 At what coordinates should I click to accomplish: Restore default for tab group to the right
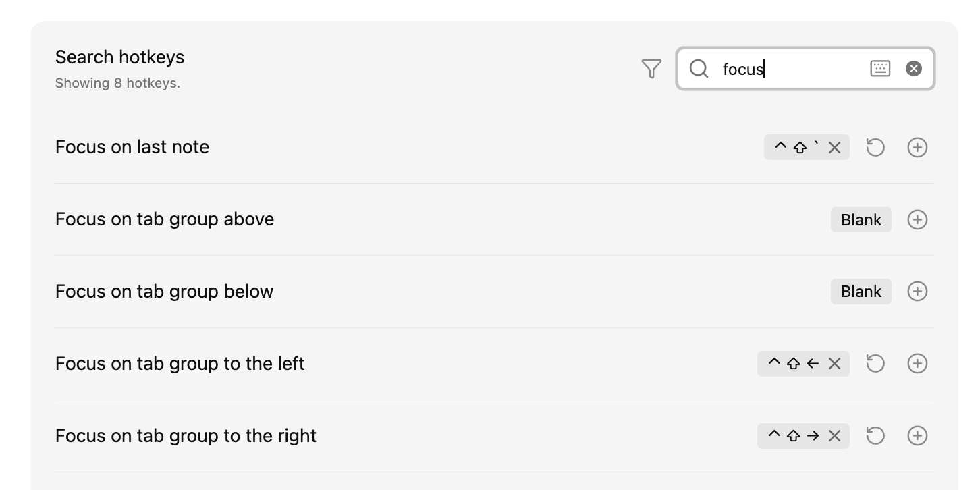(x=875, y=436)
